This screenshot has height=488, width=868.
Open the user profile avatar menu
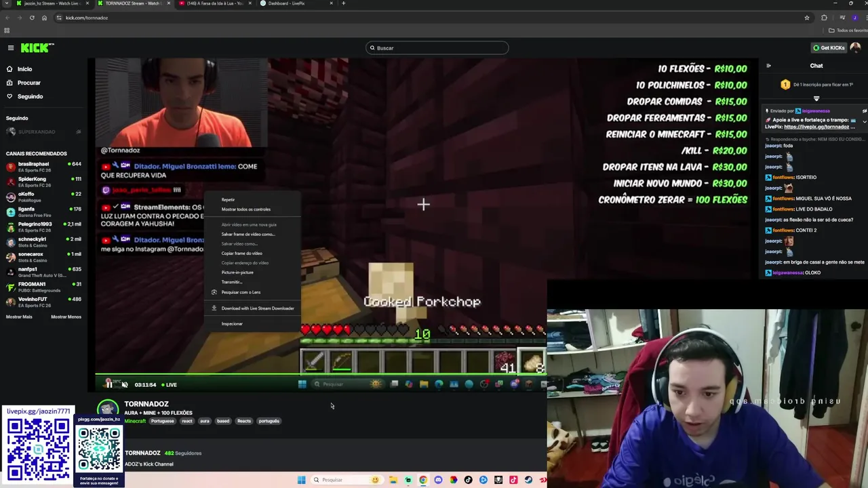point(855,47)
